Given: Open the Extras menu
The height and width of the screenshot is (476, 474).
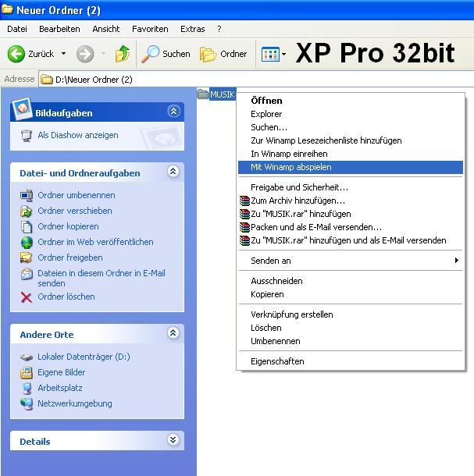Looking at the screenshot, I should [x=193, y=29].
